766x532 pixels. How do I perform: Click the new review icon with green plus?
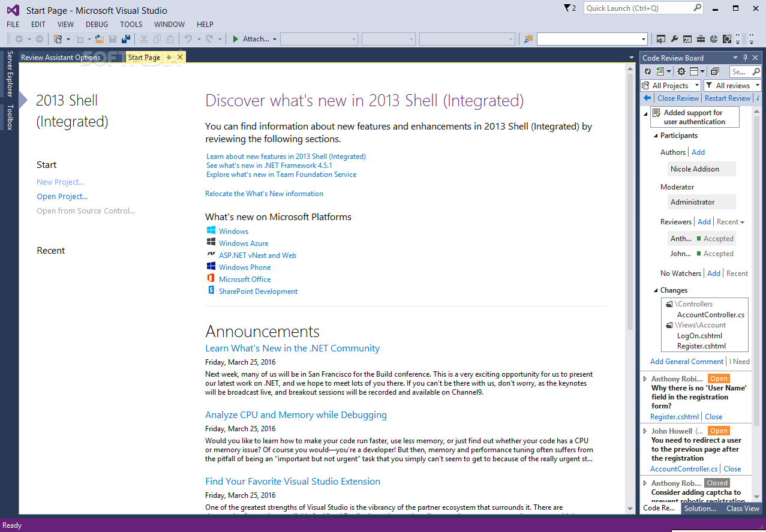point(660,71)
